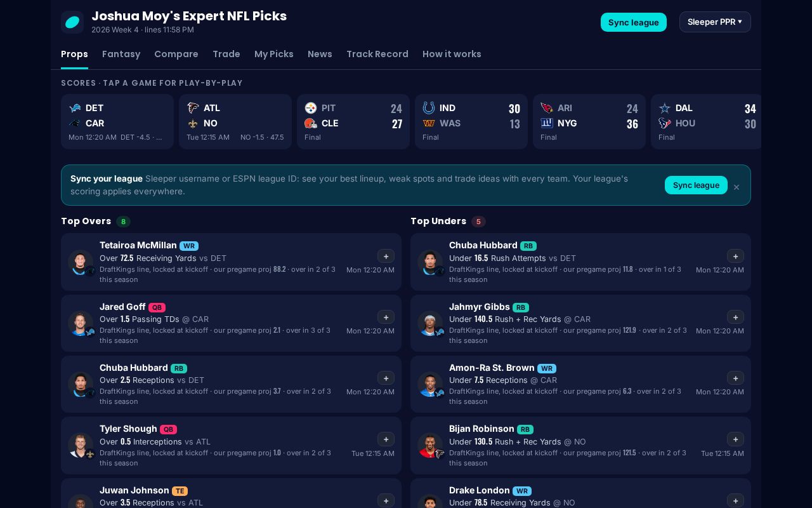Open the Fantasy tab

(121, 54)
